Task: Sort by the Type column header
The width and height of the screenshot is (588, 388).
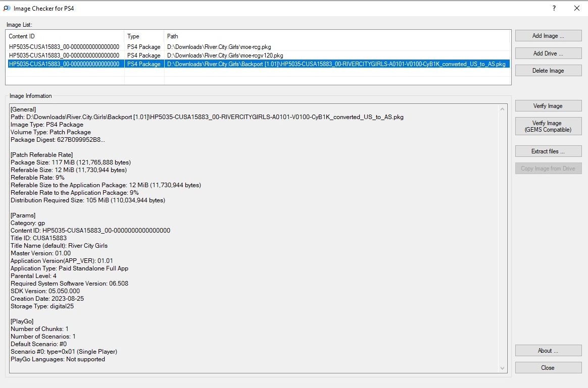Action: (x=144, y=36)
